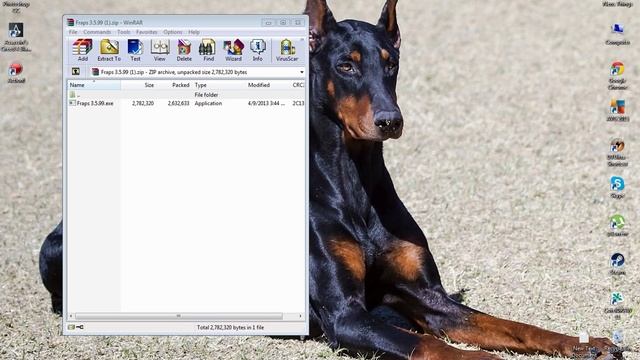Image resolution: width=640 pixels, height=360 pixels.
Task: Click the Application type cell
Action: pyautogui.click(x=208, y=103)
